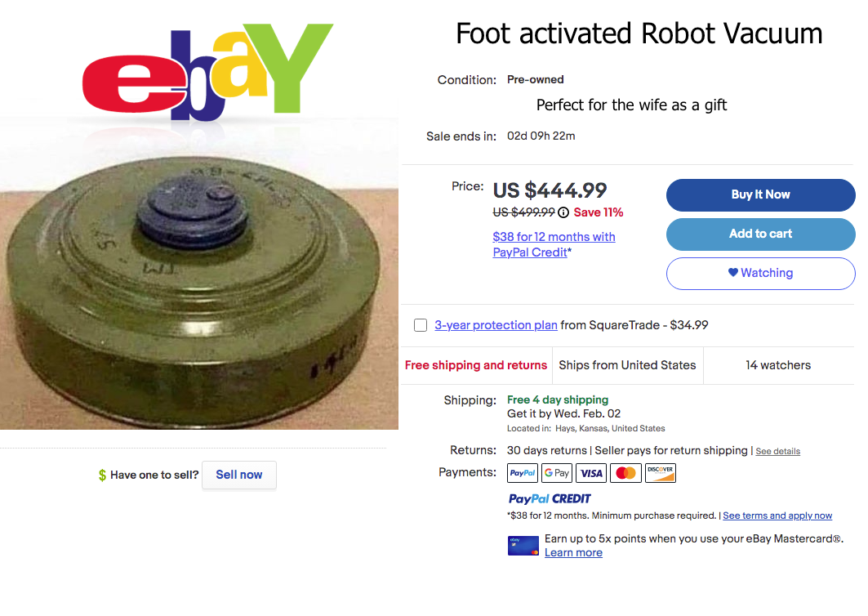This screenshot has width=868, height=616.
Task: Open See terms and apply now link
Action: click(x=777, y=516)
